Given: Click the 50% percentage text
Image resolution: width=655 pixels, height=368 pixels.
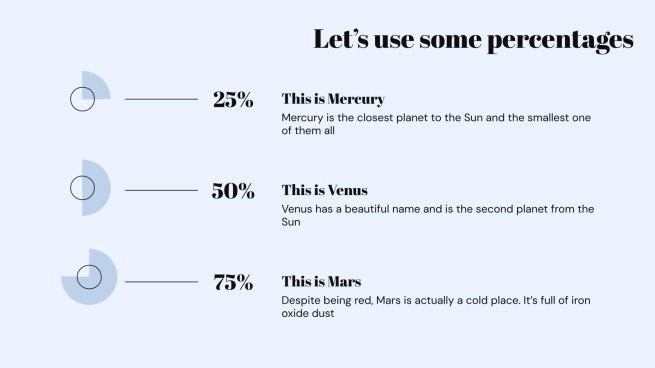Looking at the screenshot, I should click(x=233, y=191).
